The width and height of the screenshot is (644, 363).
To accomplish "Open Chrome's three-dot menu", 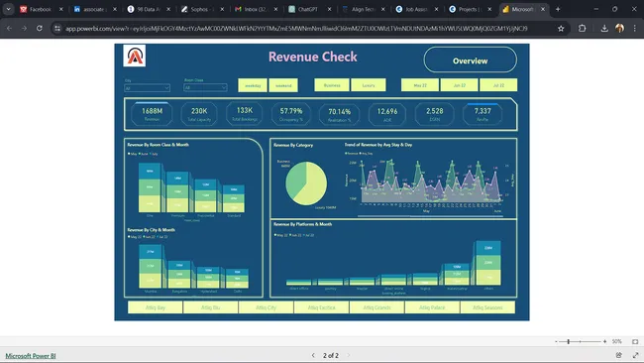I will (635, 29).
